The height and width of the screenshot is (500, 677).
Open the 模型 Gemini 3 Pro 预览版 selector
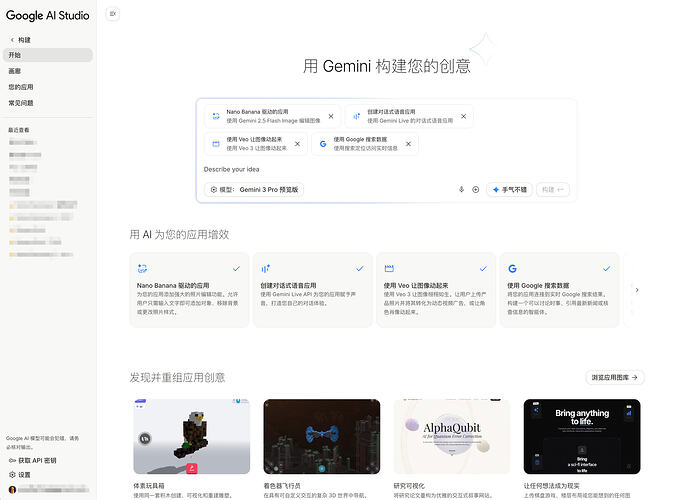(255, 189)
